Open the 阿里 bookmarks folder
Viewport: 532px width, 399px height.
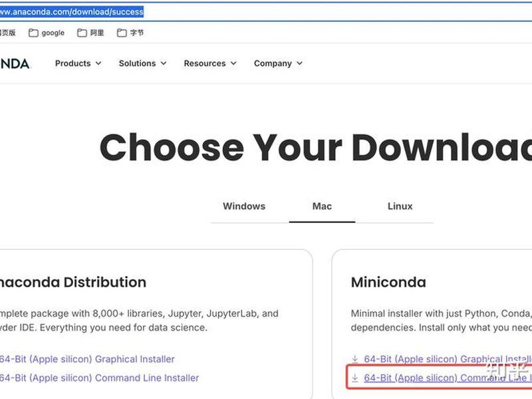(90, 33)
